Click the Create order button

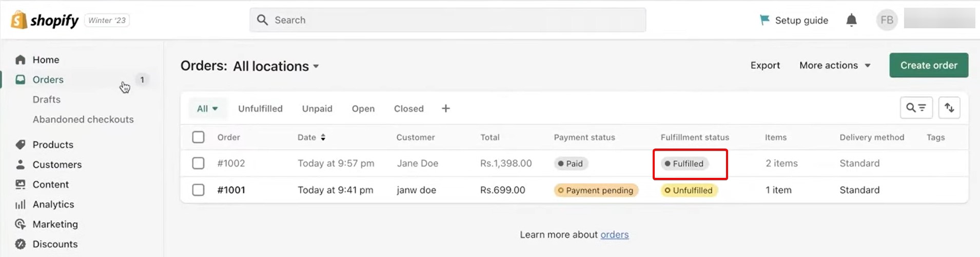(x=929, y=65)
